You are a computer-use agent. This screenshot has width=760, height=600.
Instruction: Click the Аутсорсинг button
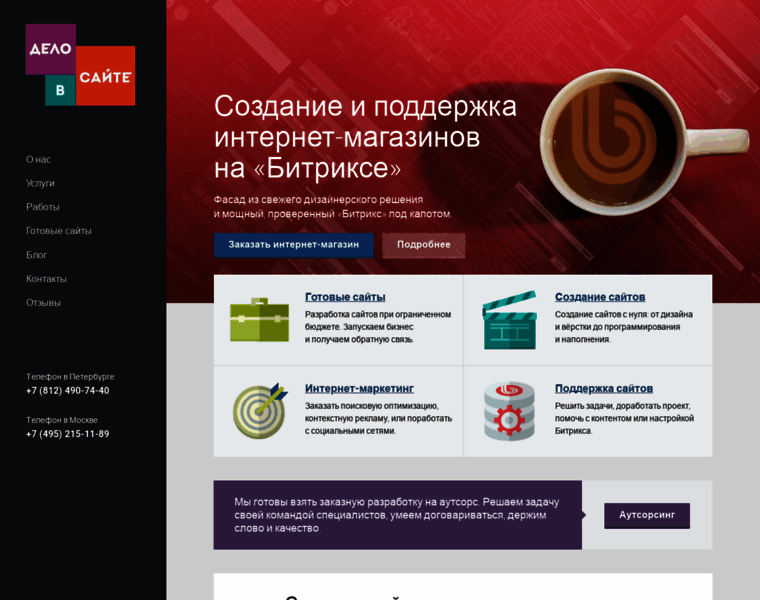pos(647,515)
